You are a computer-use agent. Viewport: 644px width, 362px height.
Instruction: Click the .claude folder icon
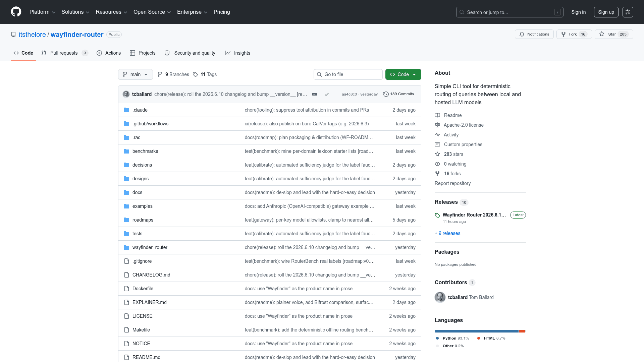pyautogui.click(x=126, y=110)
